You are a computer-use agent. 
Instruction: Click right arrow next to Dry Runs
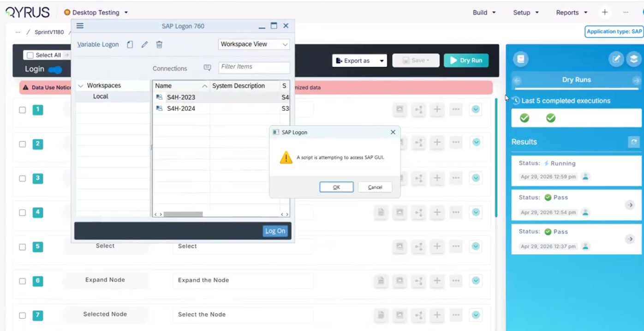click(x=636, y=80)
